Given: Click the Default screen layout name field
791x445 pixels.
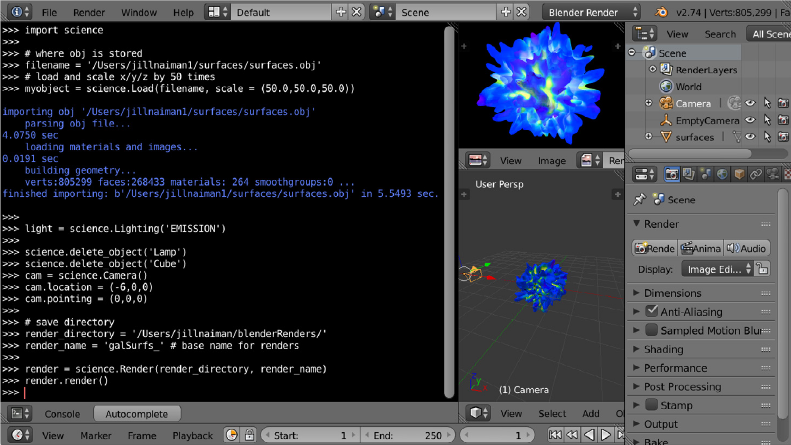Looking at the screenshot, I should (x=281, y=12).
